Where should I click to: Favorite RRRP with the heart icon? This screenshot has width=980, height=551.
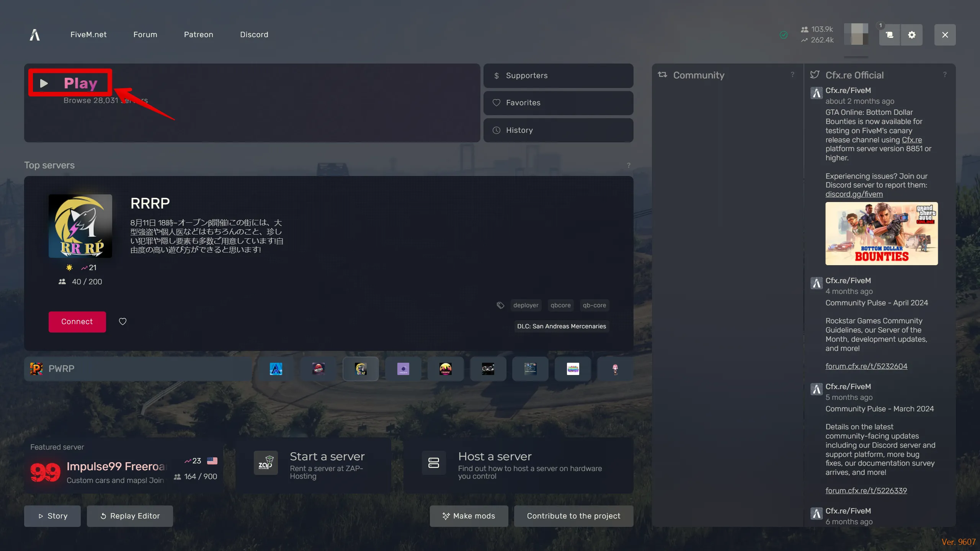[x=122, y=322]
